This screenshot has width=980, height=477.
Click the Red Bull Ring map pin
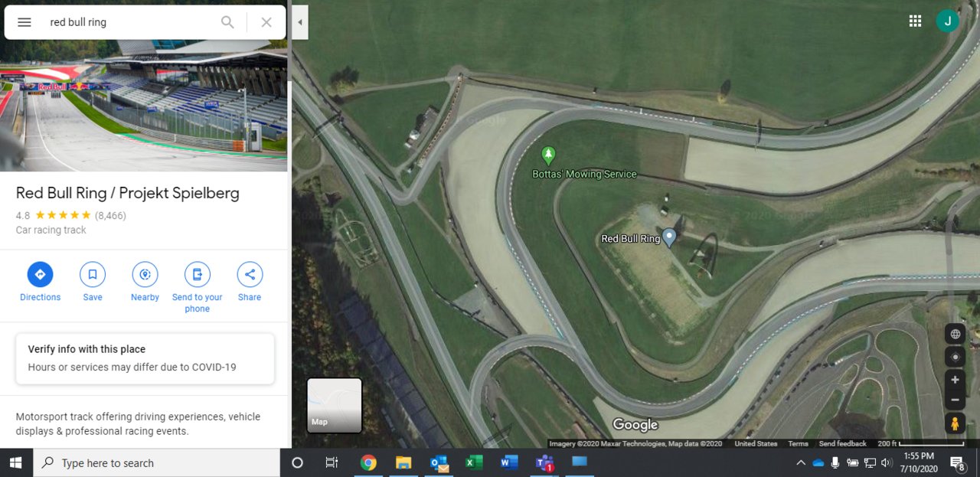[669, 238]
